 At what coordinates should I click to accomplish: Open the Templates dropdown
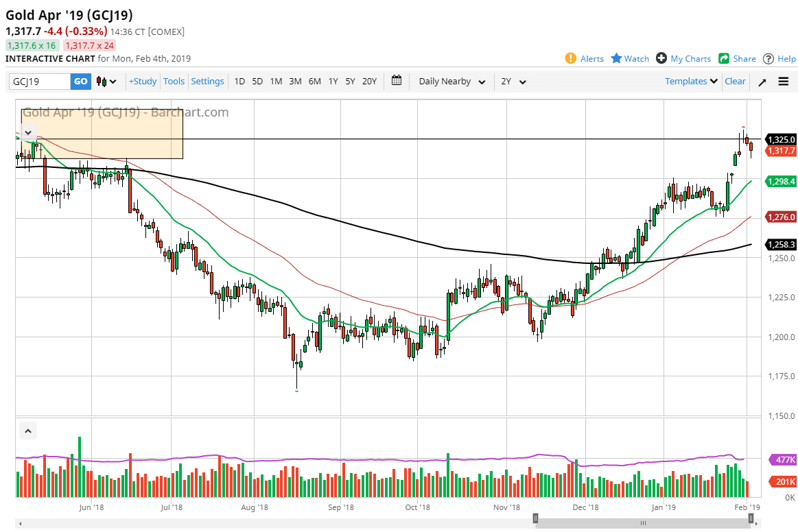[690, 81]
